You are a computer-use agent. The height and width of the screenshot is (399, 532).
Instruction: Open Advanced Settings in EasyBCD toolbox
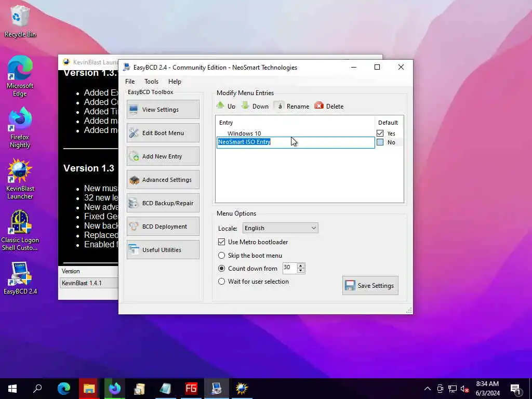point(163,180)
